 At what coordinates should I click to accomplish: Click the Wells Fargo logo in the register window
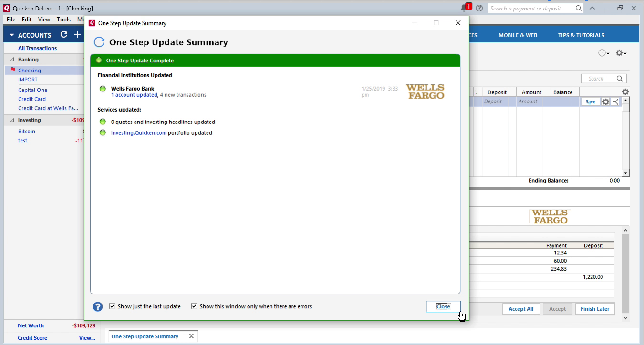[550, 217]
